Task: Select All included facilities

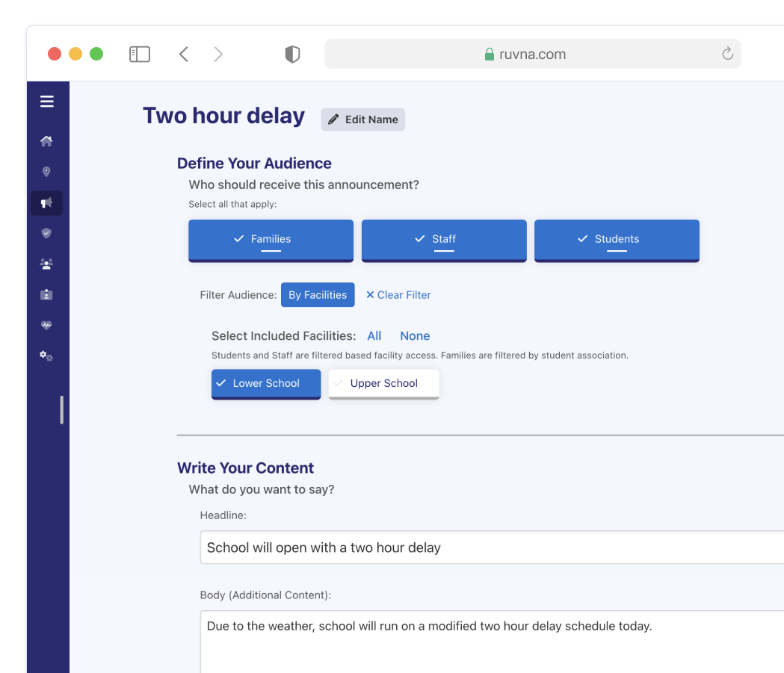Action: point(374,335)
